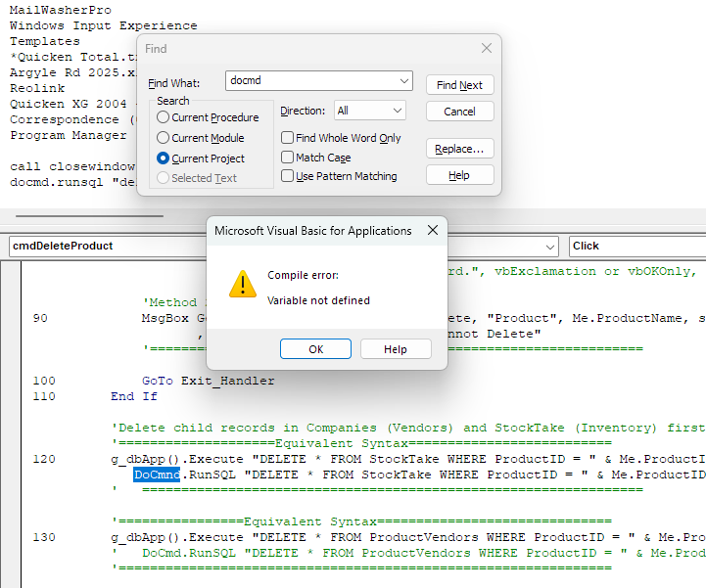Click the 'GoTo Exit_Handler' code line
This screenshot has width=706, height=588.
point(208,381)
